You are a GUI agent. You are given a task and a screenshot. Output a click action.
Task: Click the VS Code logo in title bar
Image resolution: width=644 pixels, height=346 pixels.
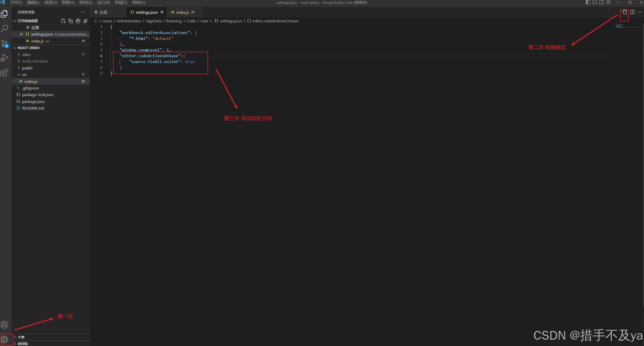click(x=3, y=3)
